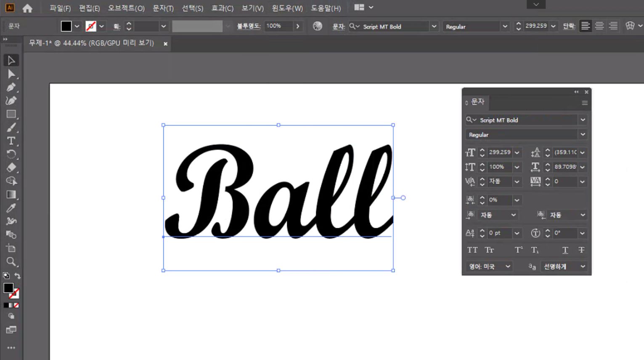Toggle Small Caps (Tr) in Character panel
Viewport: 644px width, 360px height.
click(x=489, y=250)
